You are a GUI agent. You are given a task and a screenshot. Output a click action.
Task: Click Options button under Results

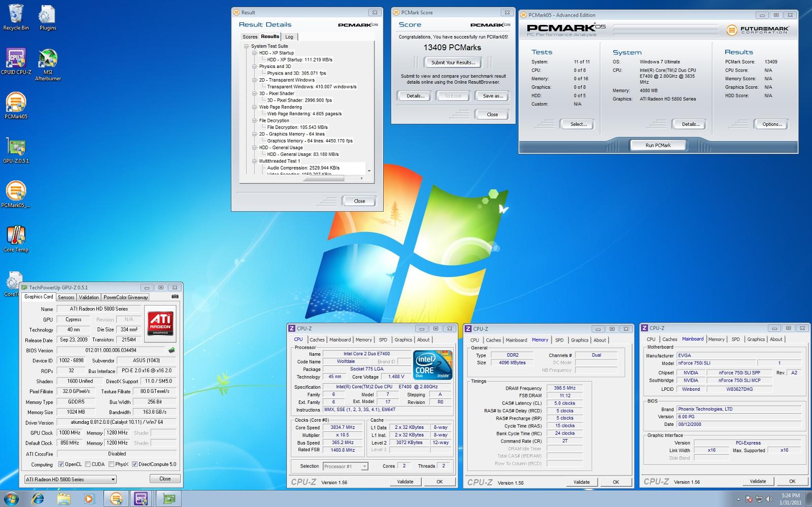tap(772, 124)
